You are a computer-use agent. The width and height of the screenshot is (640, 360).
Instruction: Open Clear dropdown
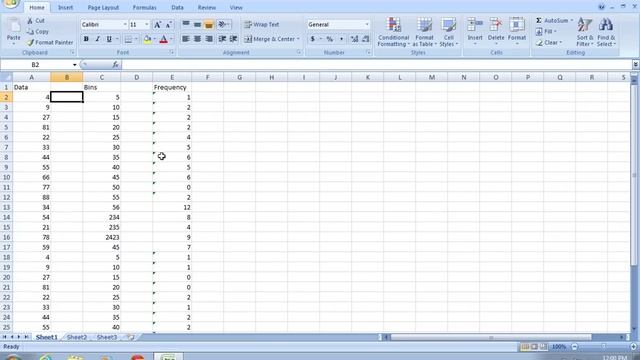(x=549, y=42)
